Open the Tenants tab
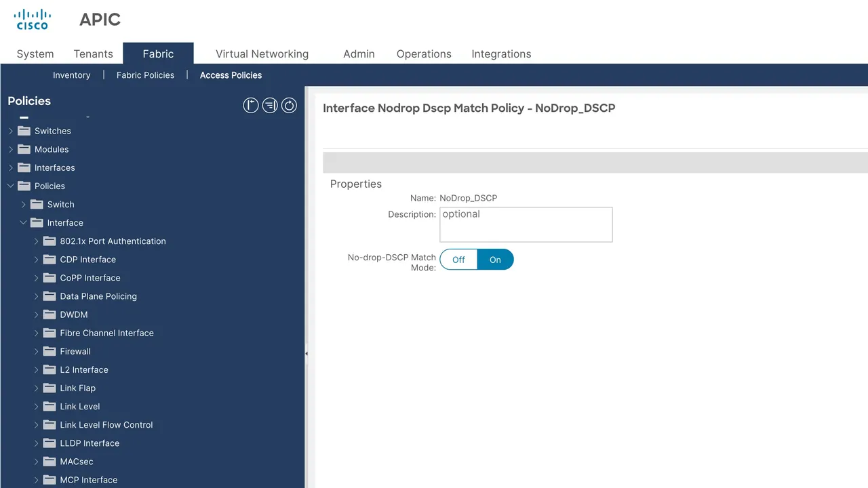This screenshot has width=868, height=488. (x=93, y=54)
